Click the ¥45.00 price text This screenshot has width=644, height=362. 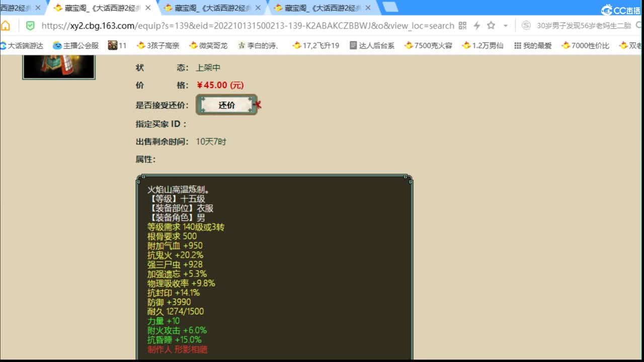click(x=220, y=85)
